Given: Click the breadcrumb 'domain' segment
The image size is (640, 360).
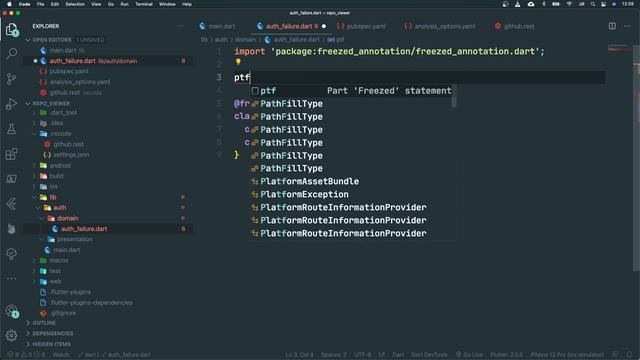Looking at the screenshot, I should point(245,40).
